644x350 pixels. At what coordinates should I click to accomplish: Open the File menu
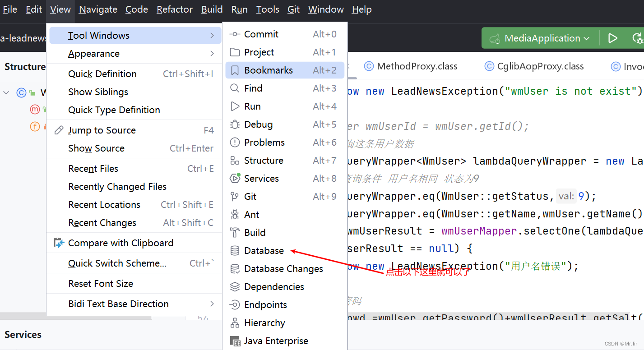(x=10, y=9)
